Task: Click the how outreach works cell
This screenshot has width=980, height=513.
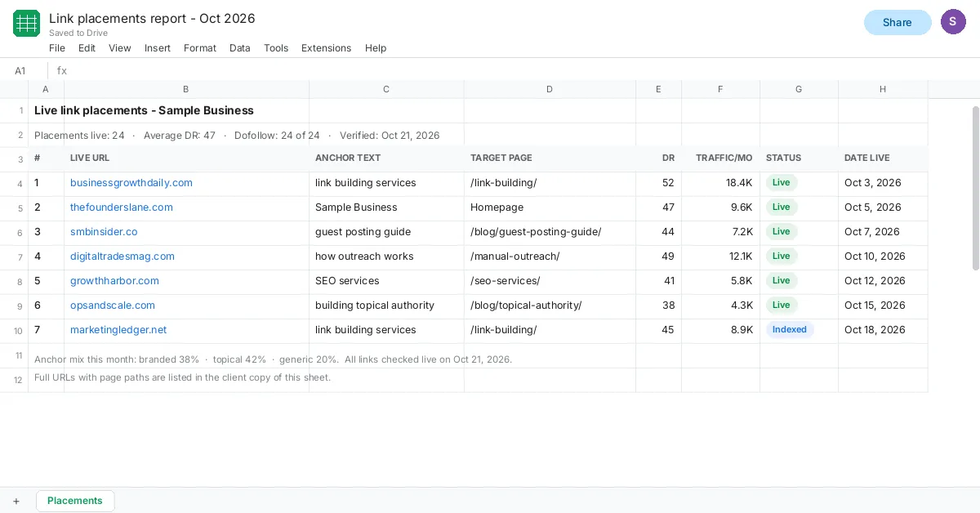Action: [386, 256]
